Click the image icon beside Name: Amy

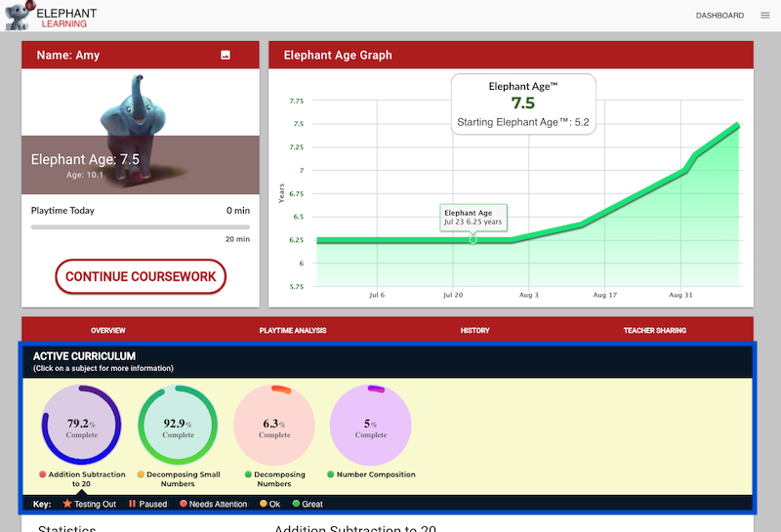[226, 55]
